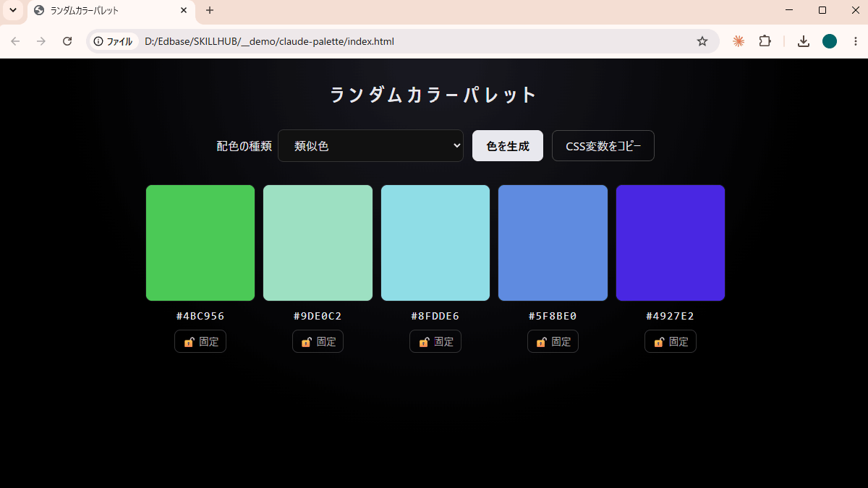Select the ランダムカラーパレット browser tab
The image size is (868, 488).
pyautogui.click(x=111, y=11)
